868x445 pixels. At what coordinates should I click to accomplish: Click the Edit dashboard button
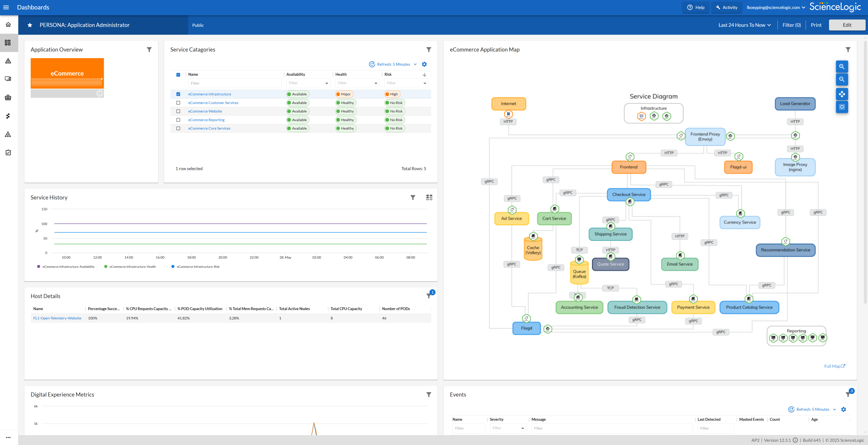pos(847,25)
